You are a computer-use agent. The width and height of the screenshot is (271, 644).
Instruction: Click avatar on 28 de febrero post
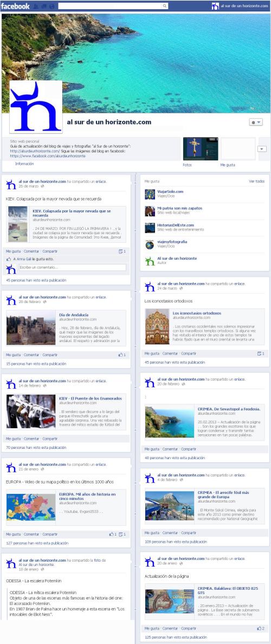pos(11,300)
